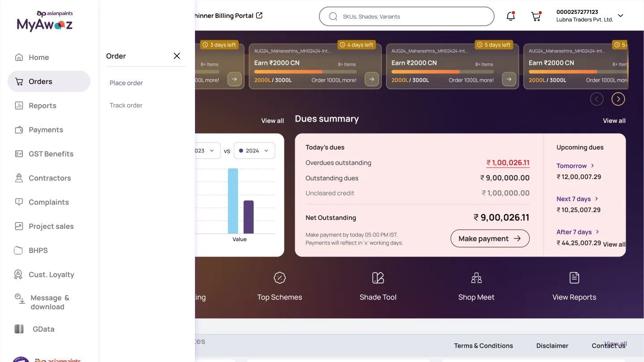This screenshot has height=362, width=644.
Task: Expand the account dropdown for Lubna Traders
Action: pos(620,16)
